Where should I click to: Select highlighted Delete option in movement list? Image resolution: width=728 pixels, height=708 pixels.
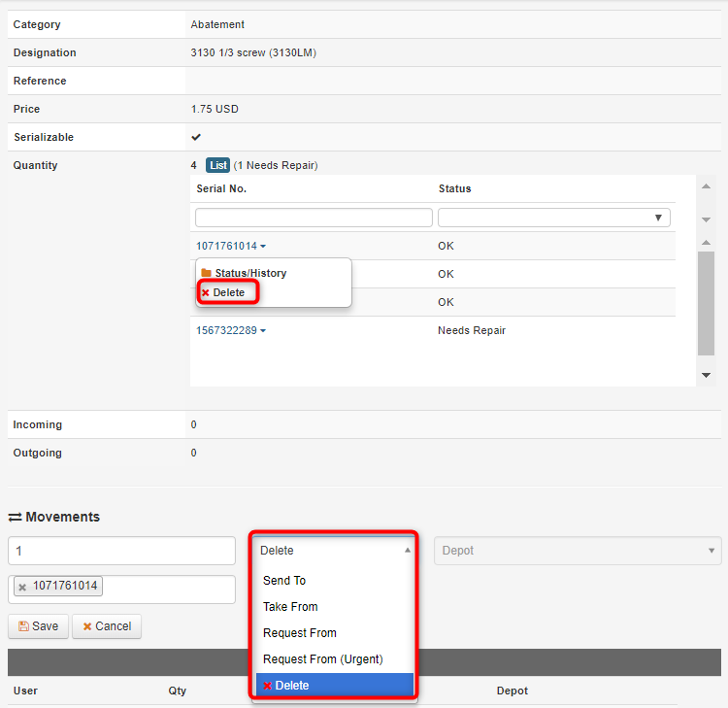click(335, 686)
